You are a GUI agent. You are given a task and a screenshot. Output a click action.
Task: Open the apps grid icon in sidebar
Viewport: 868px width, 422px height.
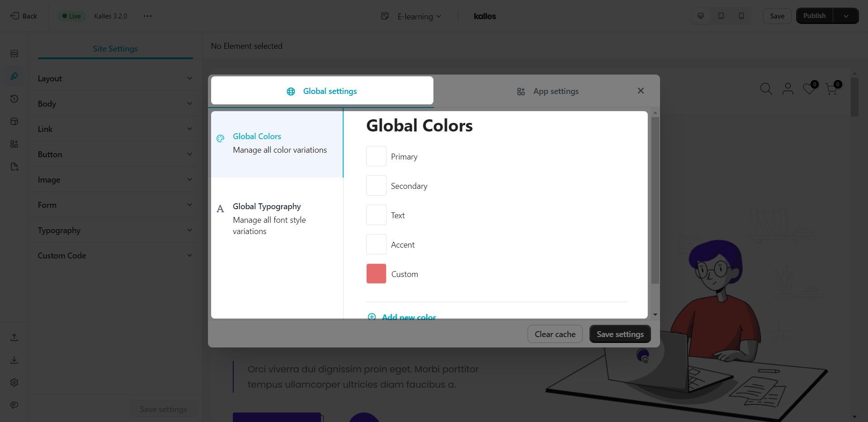point(14,144)
